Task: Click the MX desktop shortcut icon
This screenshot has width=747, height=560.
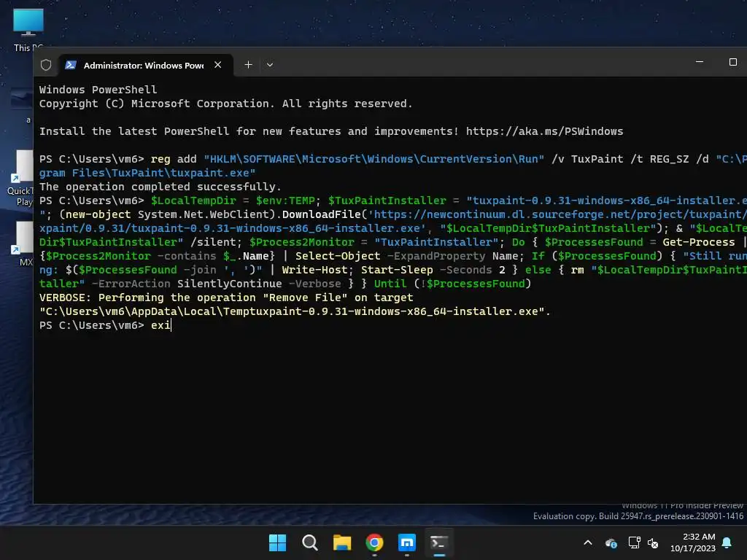Action: click(23, 244)
